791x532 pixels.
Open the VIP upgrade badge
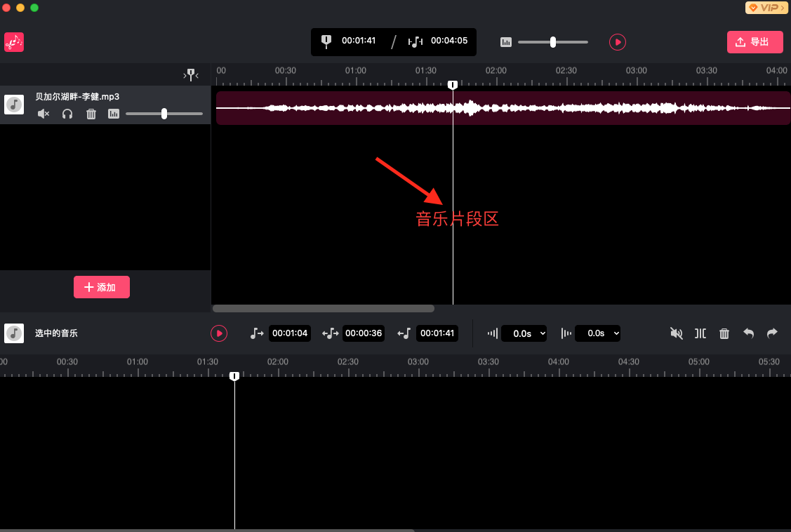tap(765, 8)
